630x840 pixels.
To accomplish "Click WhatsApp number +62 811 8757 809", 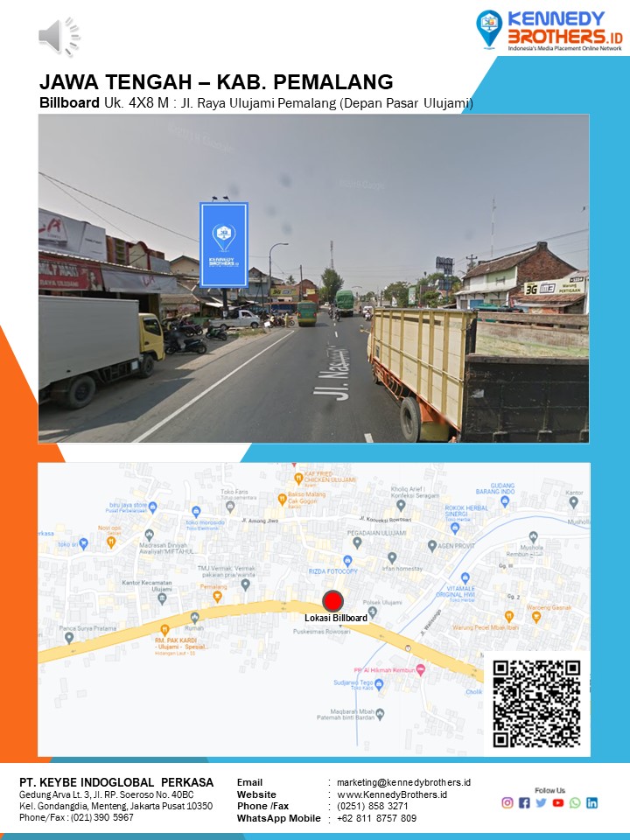I will tap(376, 818).
